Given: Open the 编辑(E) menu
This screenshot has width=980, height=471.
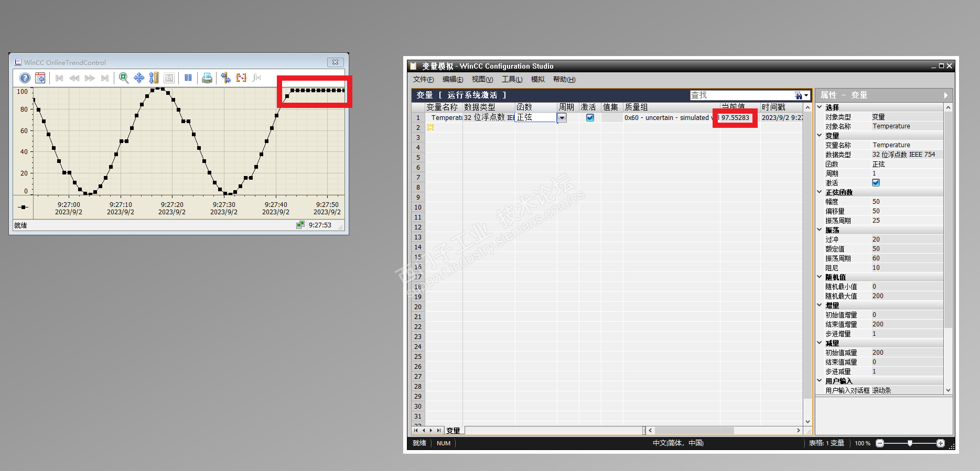Looking at the screenshot, I should [x=453, y=80].
